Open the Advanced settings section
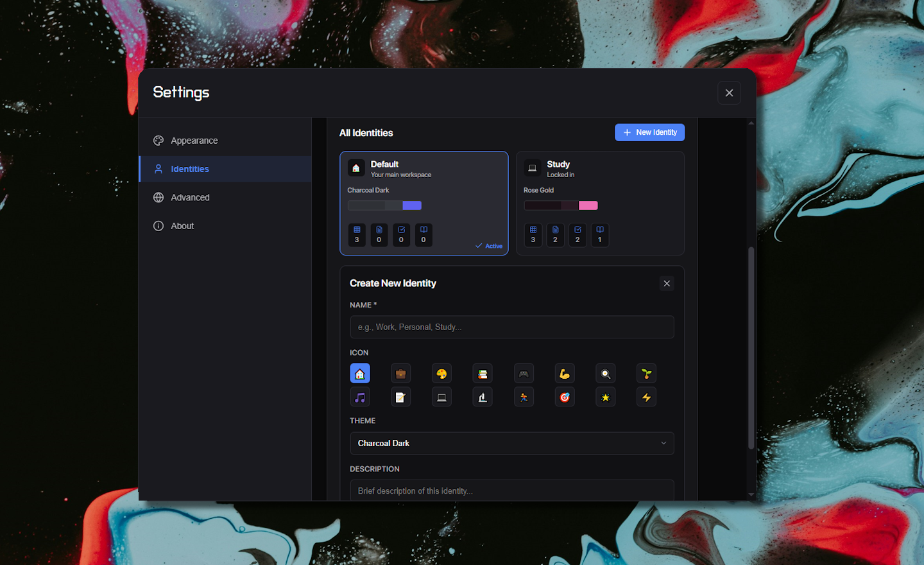924x565 pixels. coord(190,198)
